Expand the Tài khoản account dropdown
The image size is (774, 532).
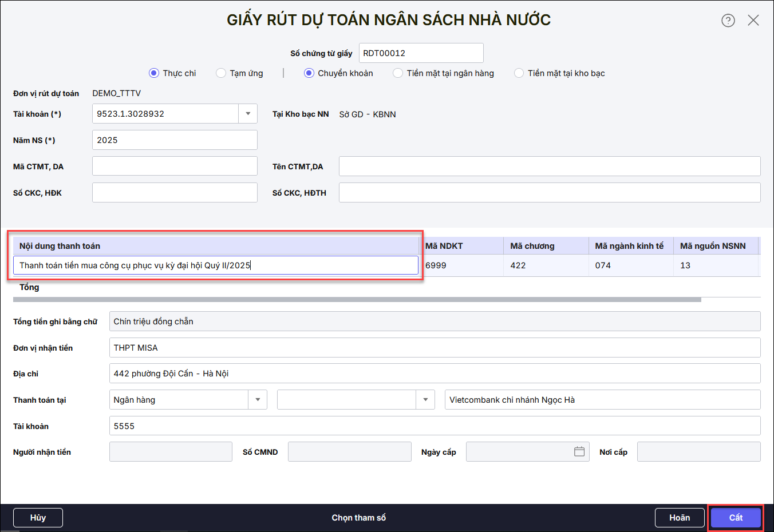click(x=247, y=114)
